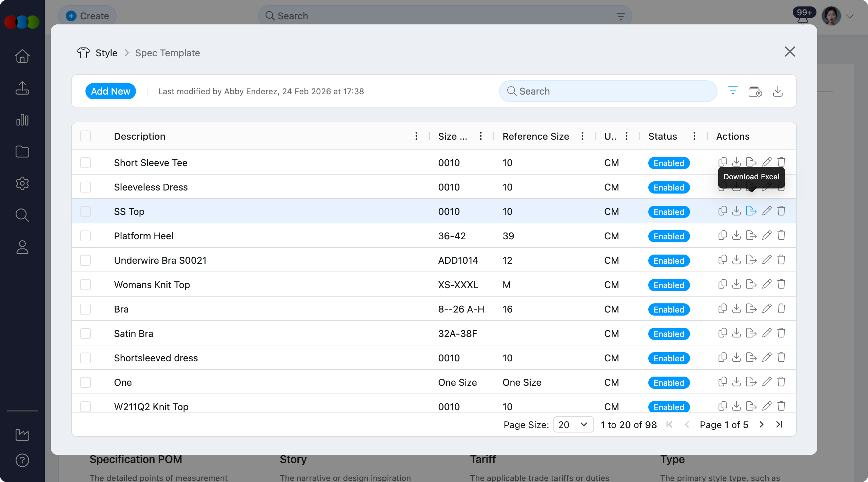Image resolution: width=868 pixels, height=482 pixels.
Task: Edit the Platform Heel template with pencil icon
Action: [x=767, y=235]
